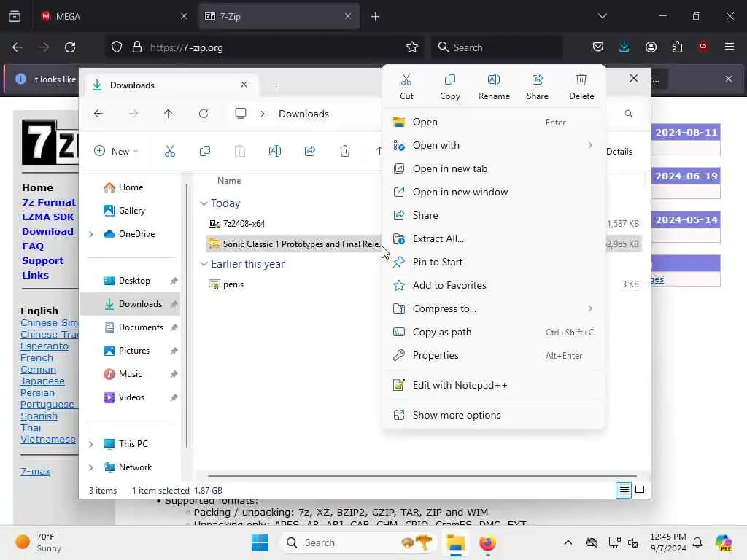747x560 pixels.
Task: Click Firefox address bar URL
Action: tap(186, 47)
